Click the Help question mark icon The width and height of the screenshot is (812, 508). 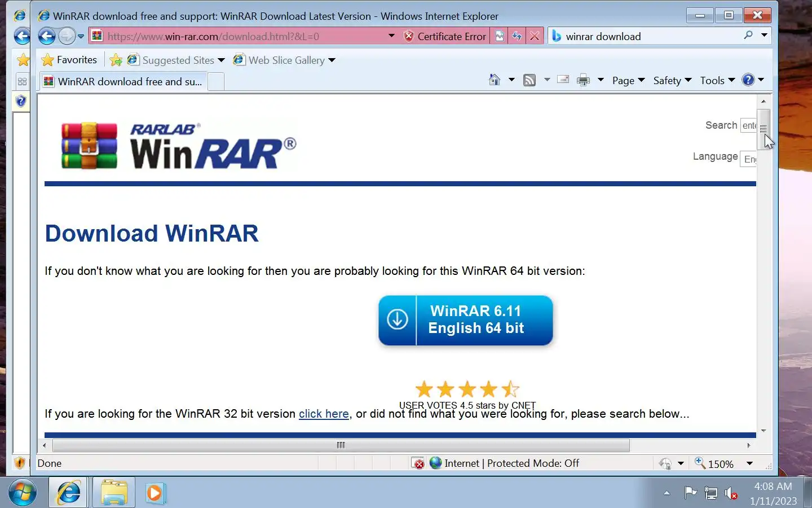click(748, 80)
